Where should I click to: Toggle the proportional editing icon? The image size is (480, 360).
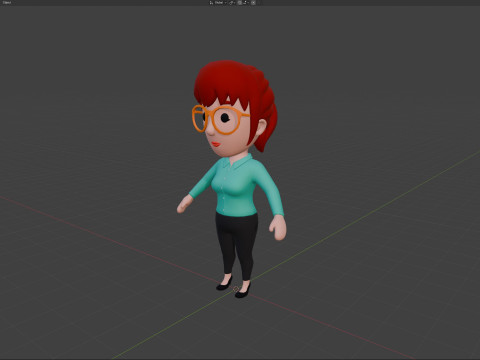click(x=253, y=2)
